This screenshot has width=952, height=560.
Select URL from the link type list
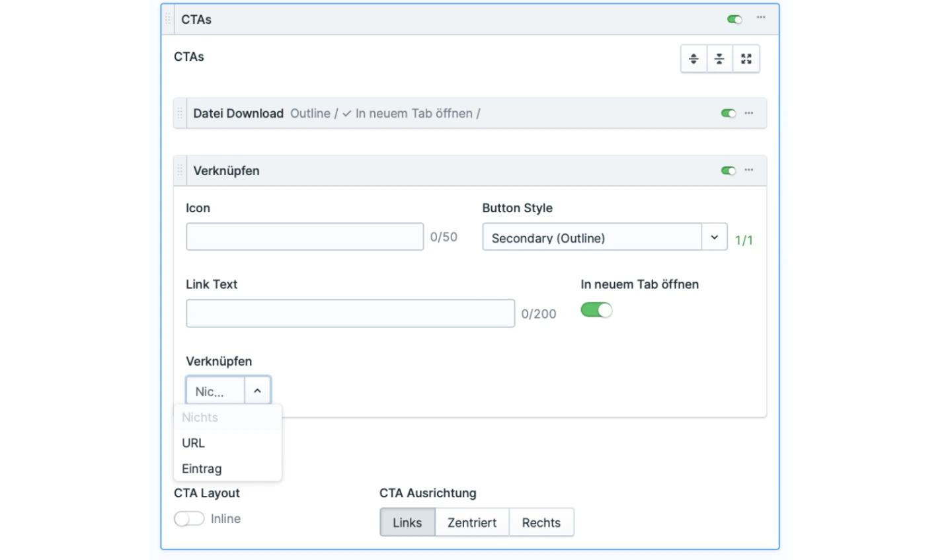[194, 443]
